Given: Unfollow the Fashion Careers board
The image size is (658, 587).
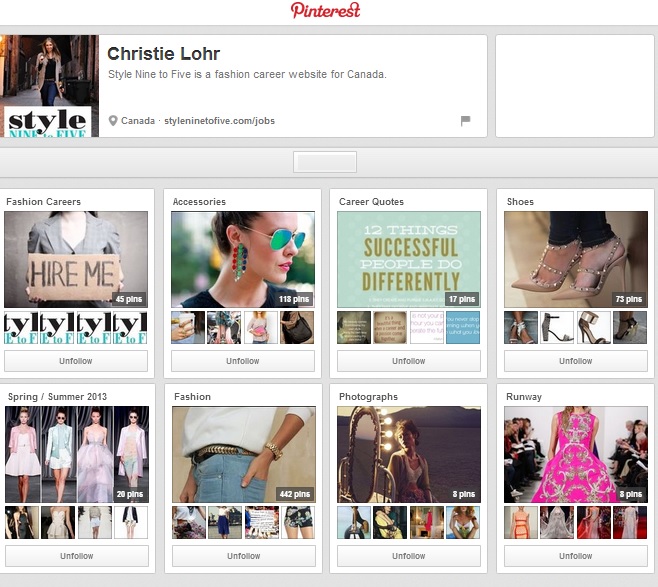Looking at the screenshot, I should [x=76, y=361].
